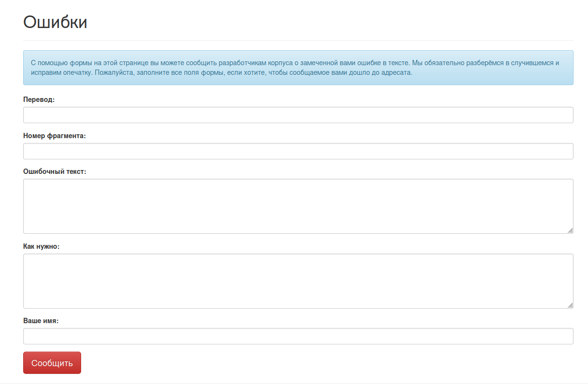Click the Ошибки page heading
Screen dimensions: 588x384
pyautogui.click(x=55, y=22)
